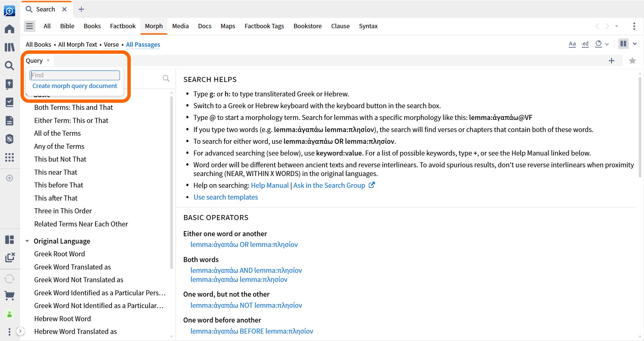The image size is (644, 341).
Task: Click lemma:ἀγαπάω NOT lemma:πλησίον example
Action: click(246, 305)
